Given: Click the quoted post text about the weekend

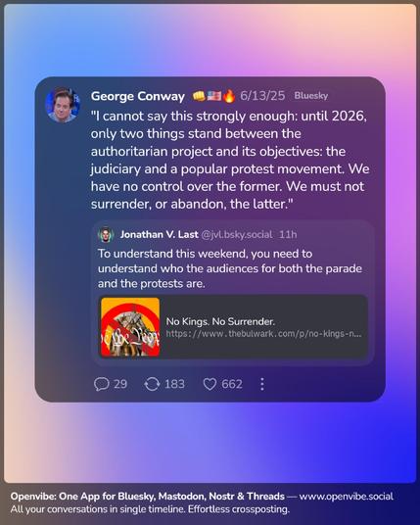Looking at the screenshot, I should [230, 268].
